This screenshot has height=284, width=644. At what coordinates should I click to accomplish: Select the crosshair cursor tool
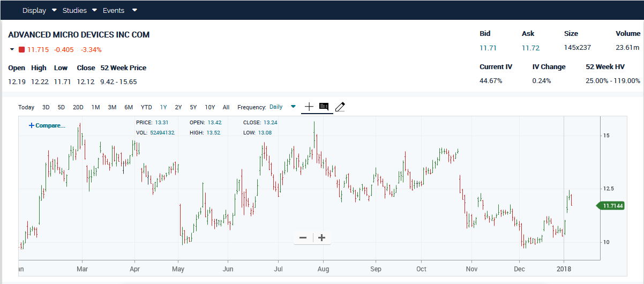click(309, 107)
